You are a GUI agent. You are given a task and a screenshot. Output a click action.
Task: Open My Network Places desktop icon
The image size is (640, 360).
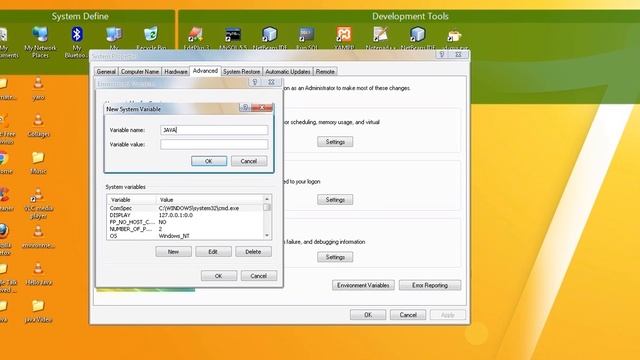(40, 42)
